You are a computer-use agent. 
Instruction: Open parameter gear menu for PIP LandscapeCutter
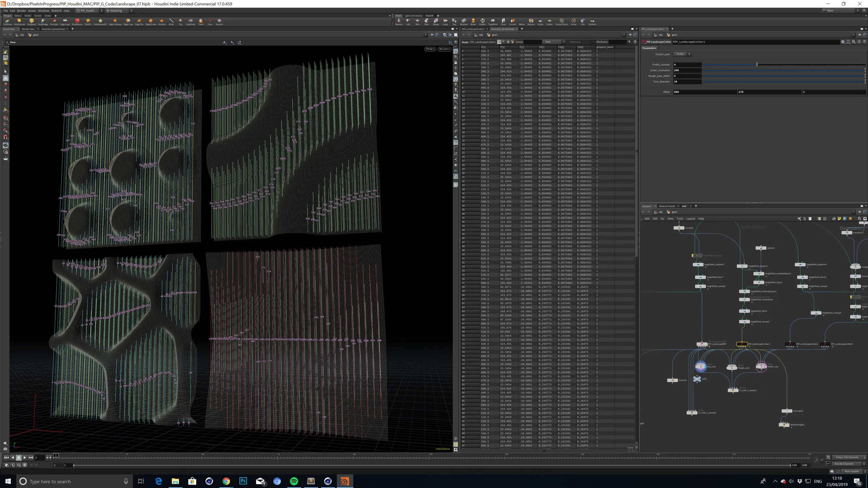(843, 42)
